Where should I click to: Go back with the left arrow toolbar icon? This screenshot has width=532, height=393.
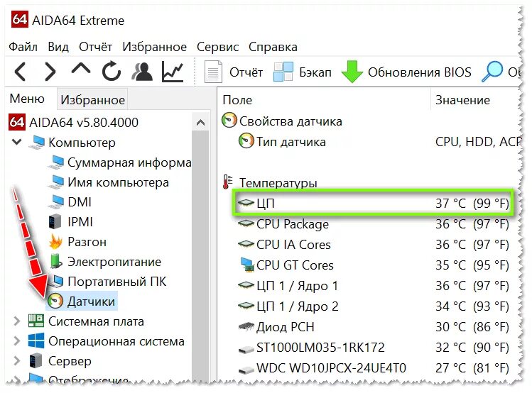tap(20, 72)
